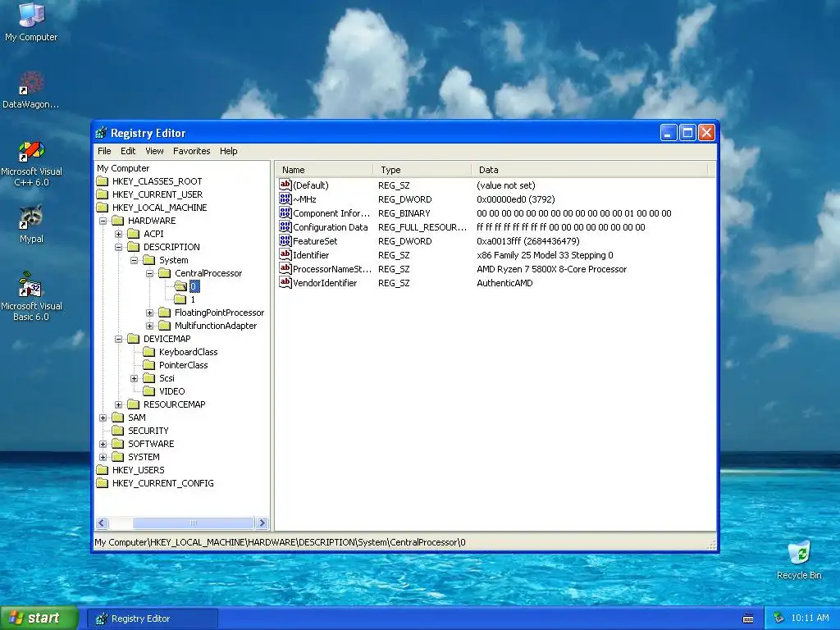840x630 pixels.
Task: Expand the MultifunctionAdapter key
Action: tap(149, 326)
